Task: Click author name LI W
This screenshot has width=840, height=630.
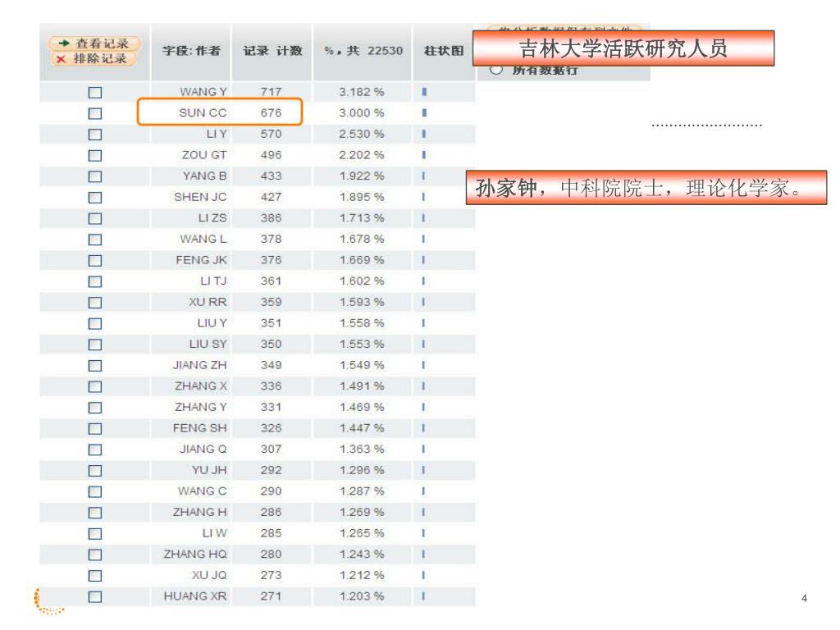Action: click(x=214, y=533)
